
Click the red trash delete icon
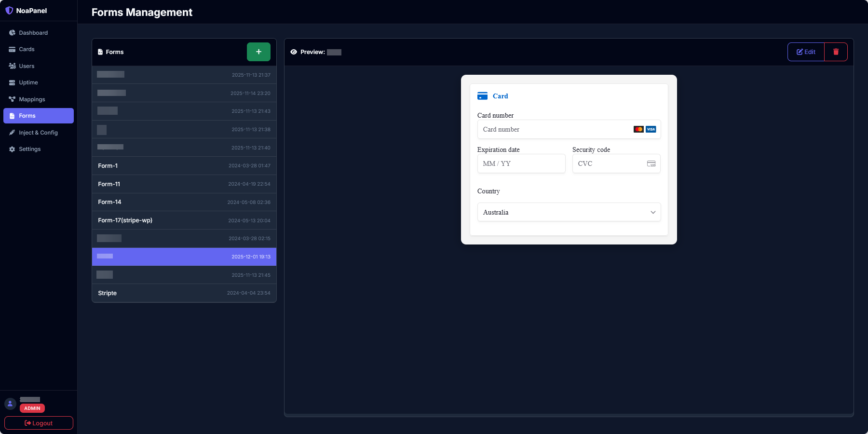point(836,52)
